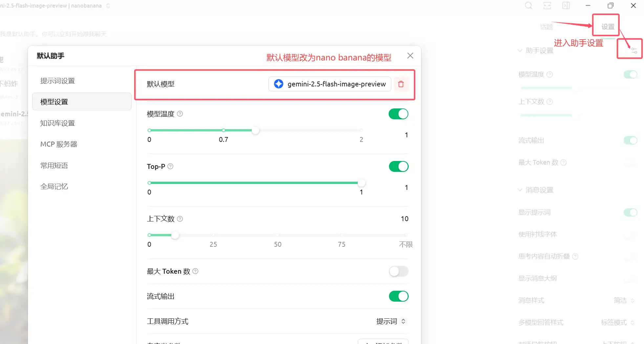
Task: Click the 0.7 mark on temperature slider
Action: point(224,140)
